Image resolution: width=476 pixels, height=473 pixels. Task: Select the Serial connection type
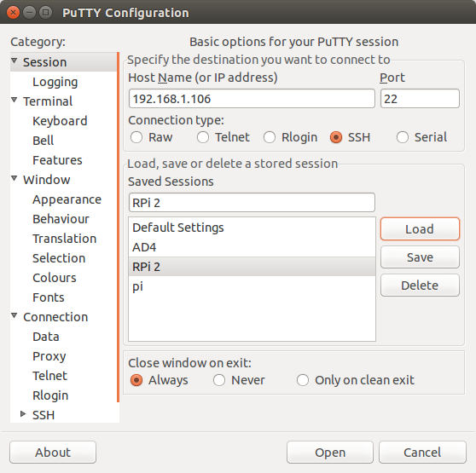point(403,137)
